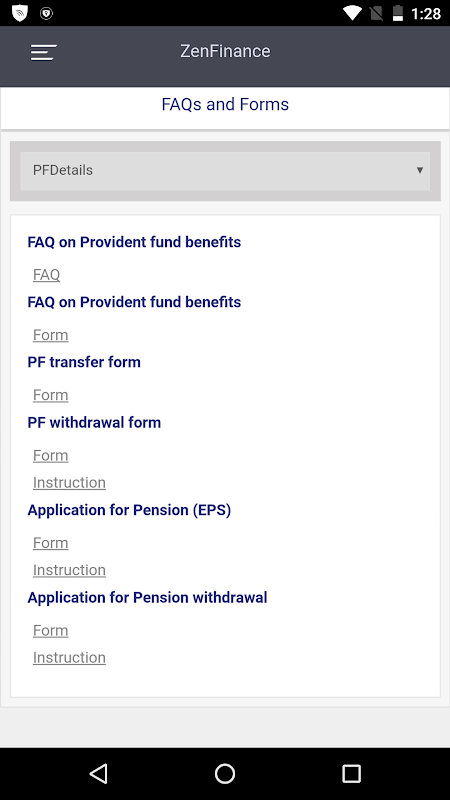The width and height of the screenshot is (450, 800).
Task: Open Form link under second Provident fund benefits
Action: [x=51, y=335]
